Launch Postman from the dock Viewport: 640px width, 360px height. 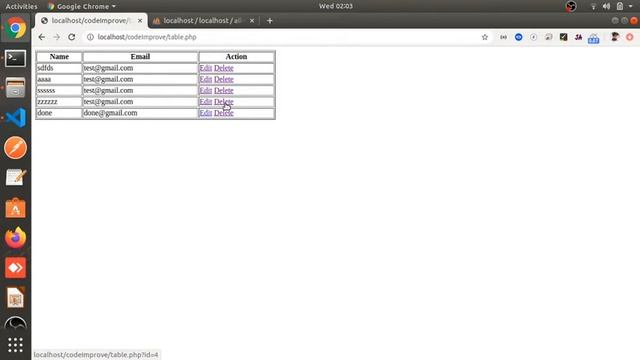point(16,148)
